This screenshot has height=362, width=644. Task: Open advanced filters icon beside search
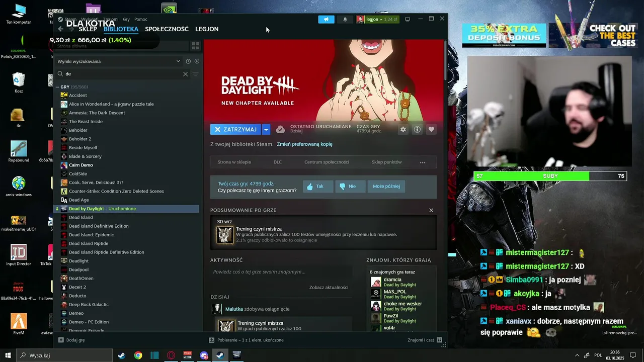click(195, 74)
